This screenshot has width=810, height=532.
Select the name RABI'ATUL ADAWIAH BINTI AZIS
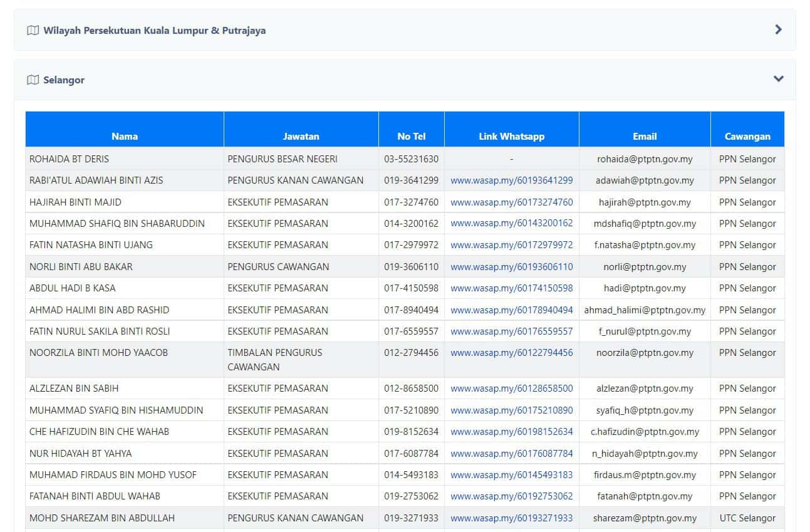(x=96, y=180)
